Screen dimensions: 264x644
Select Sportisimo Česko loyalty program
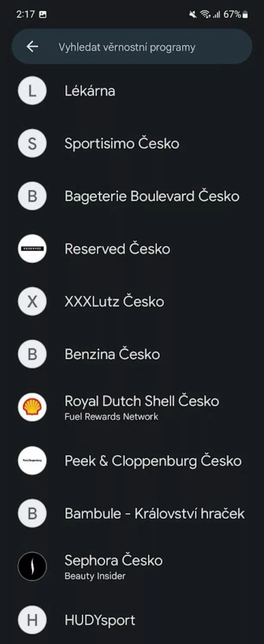[x=132, y=143]
